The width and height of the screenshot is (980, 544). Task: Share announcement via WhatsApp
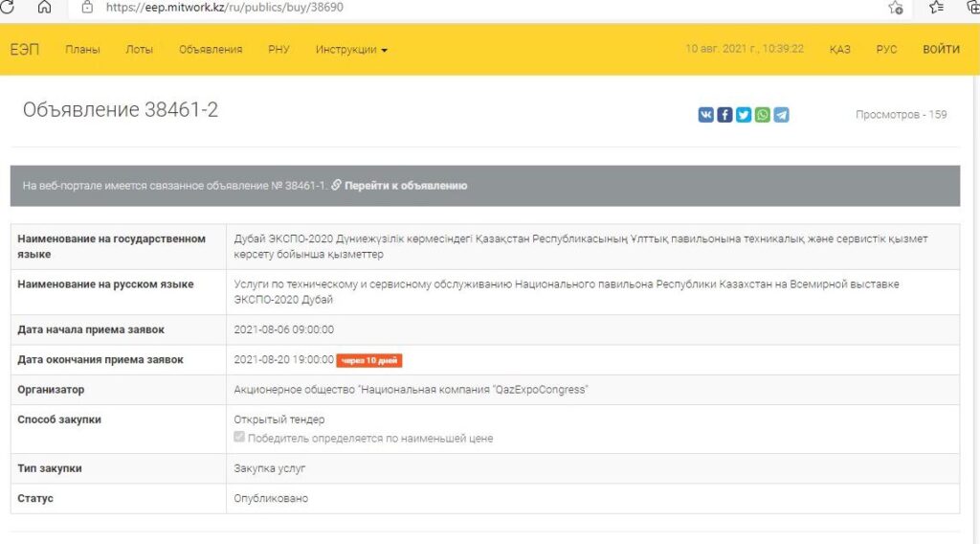click(x=762, y=115)
